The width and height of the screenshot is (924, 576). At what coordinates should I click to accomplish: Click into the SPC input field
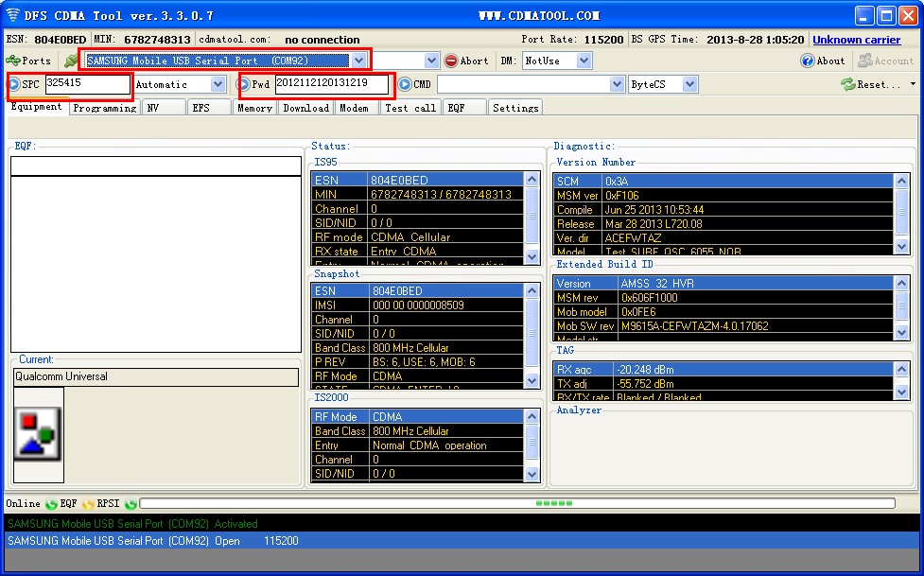[87, 84]
